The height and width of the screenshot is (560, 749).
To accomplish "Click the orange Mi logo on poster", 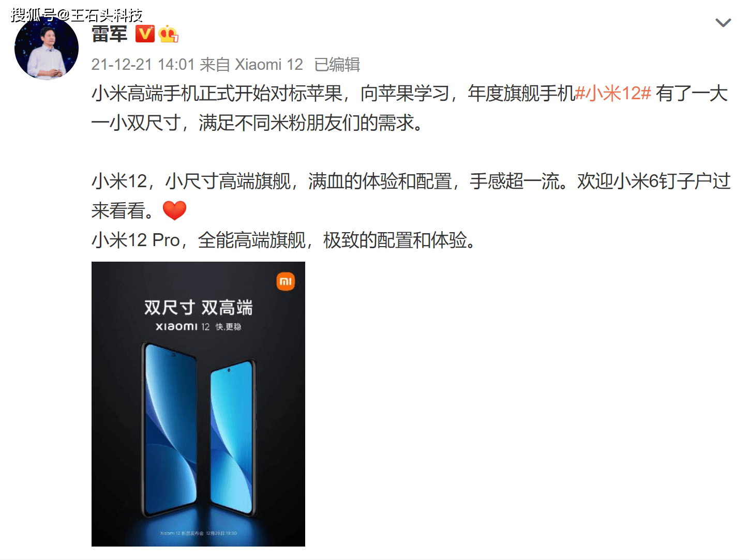I will click(x=286, y=281).
